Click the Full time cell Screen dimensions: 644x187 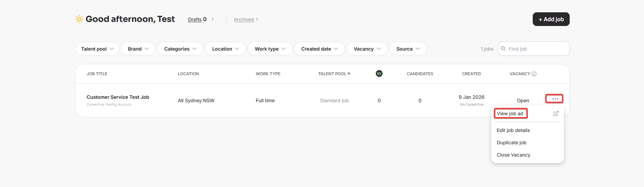(x=265, y=101)
